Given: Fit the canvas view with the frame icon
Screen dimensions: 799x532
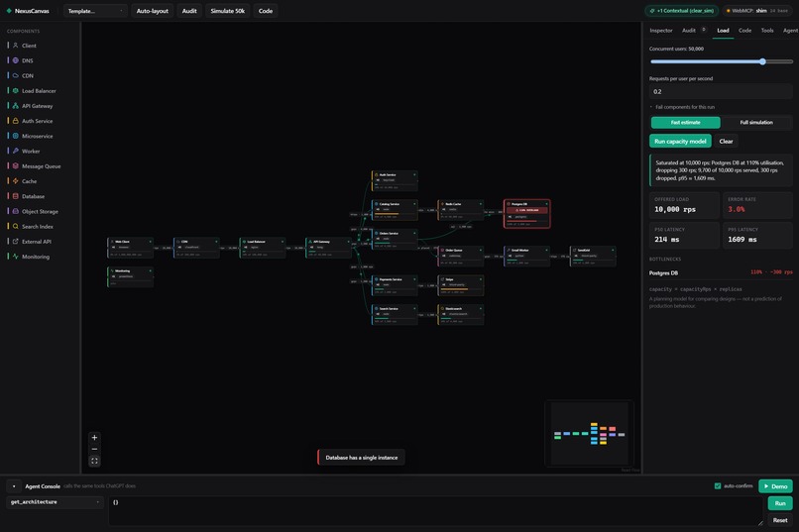Looking at the screenshot, I should (x=94, y=461).
